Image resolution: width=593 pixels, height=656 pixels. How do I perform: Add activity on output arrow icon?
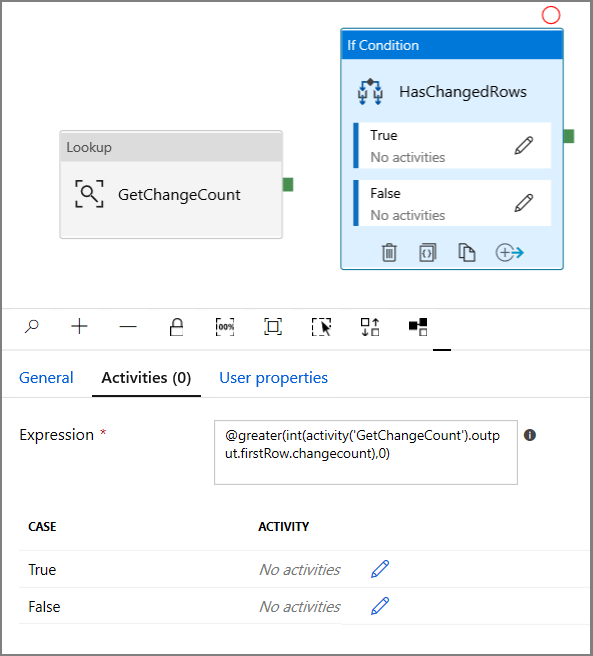tap(509, 253)
